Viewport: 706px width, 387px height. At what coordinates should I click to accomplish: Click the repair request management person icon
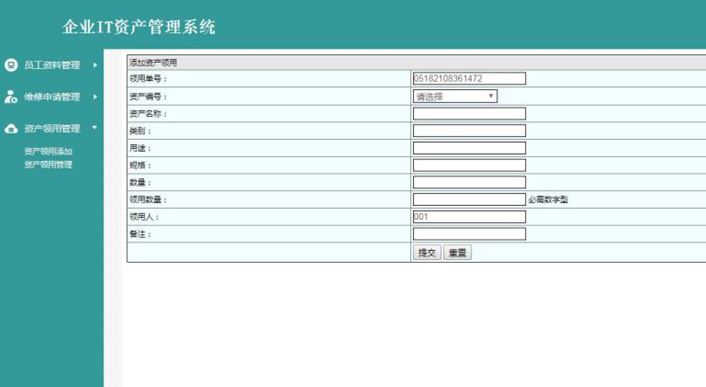coord(11,97)
